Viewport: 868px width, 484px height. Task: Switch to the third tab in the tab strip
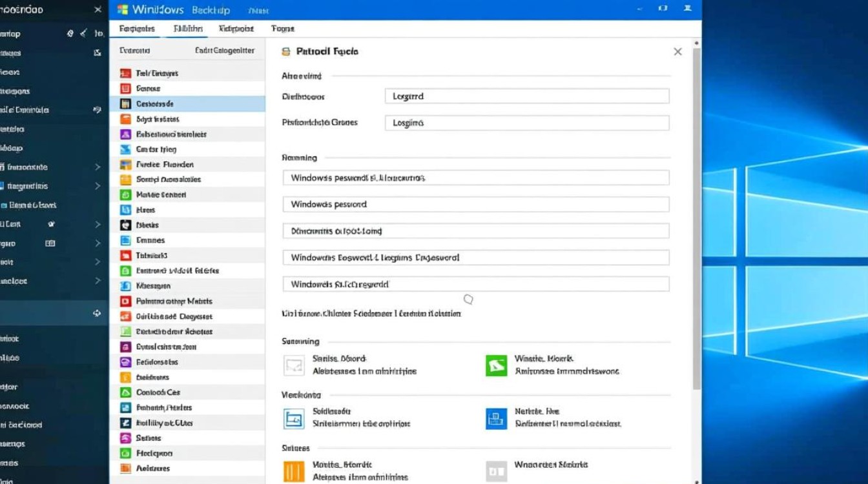[236, 28]
